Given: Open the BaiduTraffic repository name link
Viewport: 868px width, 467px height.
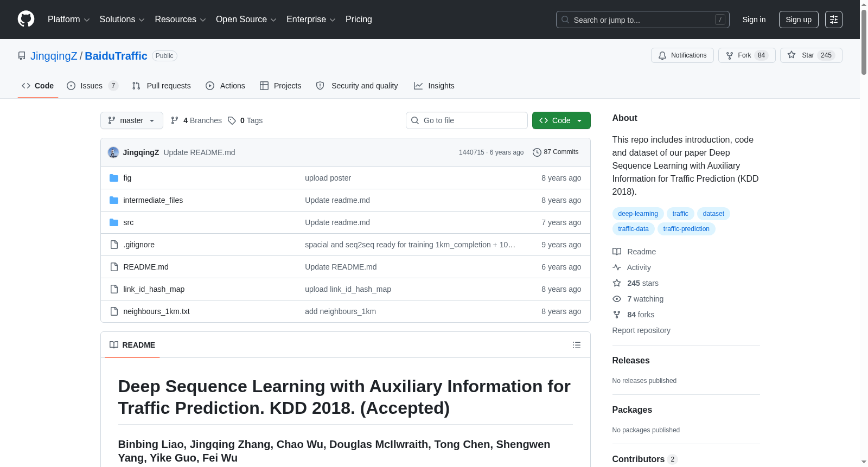Looking at the screenshot, I should coord(116,56).
